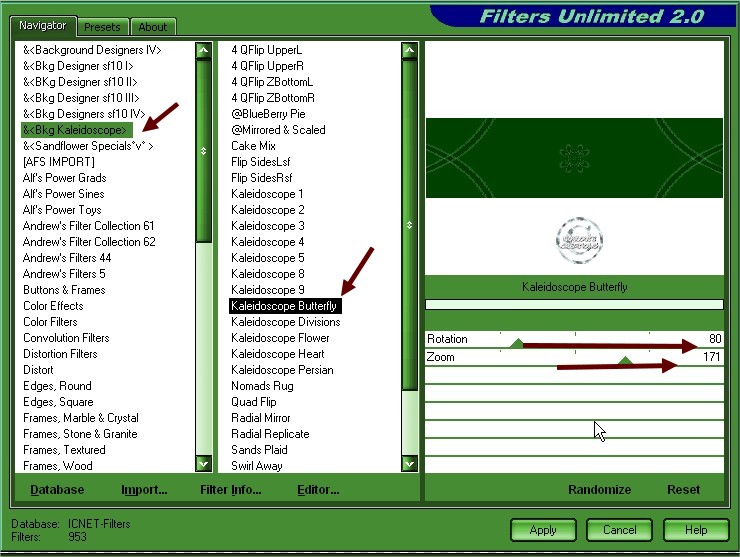
Task: Open the Presets tab
Action: click(x=102, y=27)
